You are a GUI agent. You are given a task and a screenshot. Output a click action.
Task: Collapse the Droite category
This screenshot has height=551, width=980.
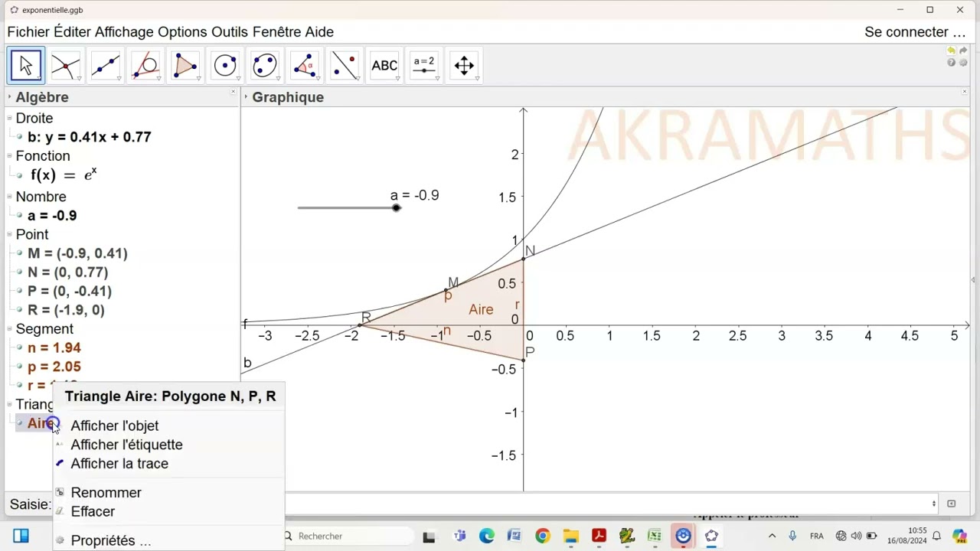tap(10, 118)
